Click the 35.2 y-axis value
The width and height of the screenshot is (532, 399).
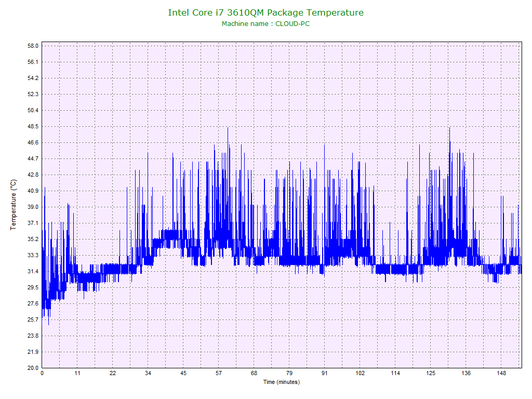[33, 239]
